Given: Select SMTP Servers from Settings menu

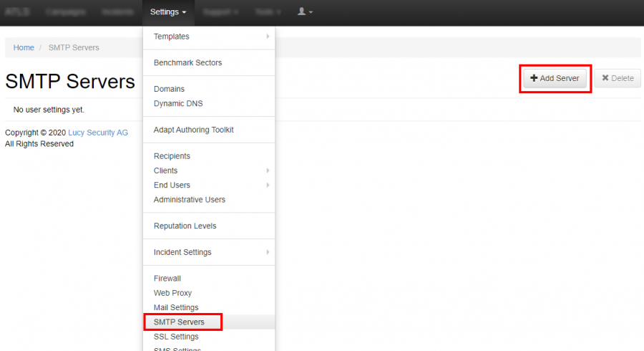Looking at the screenshot, I should point(179,322).
